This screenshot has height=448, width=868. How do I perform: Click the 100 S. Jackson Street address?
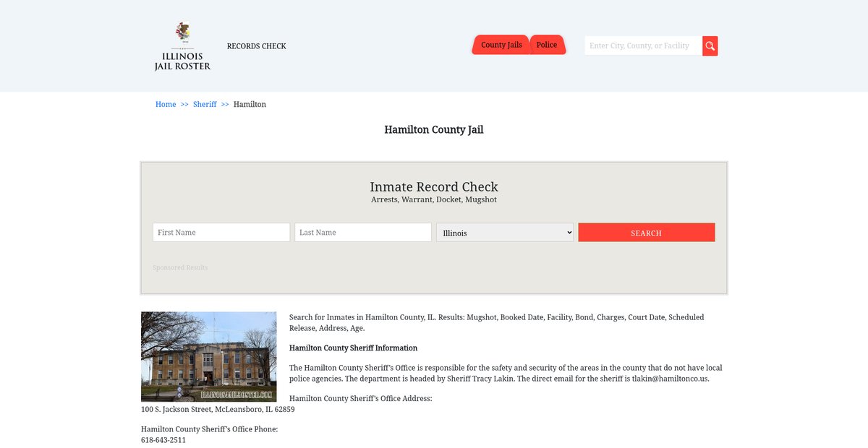tap(218, 410)
